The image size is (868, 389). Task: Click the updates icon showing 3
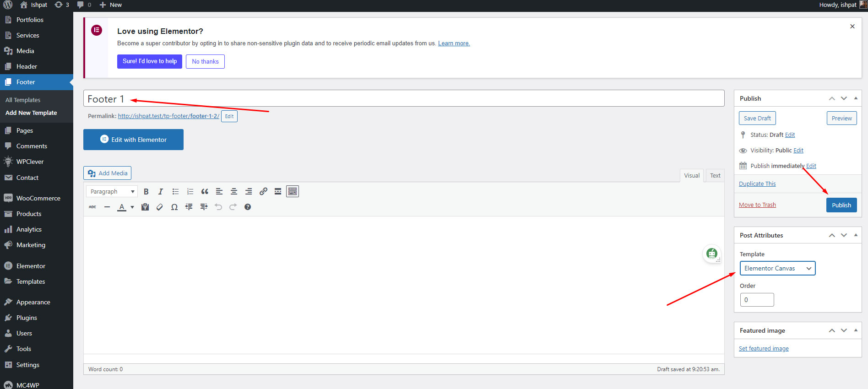pyautogui.click(x=62, y=5)
